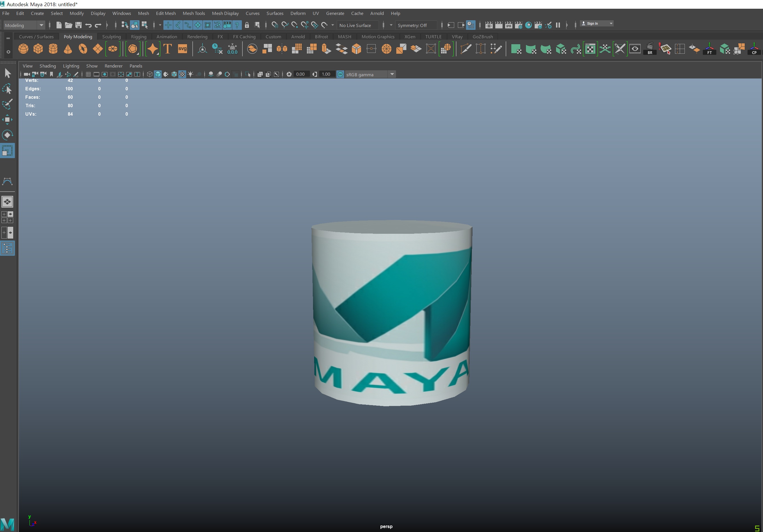Screen dimensions: 763x532
Task: Expand the Sign In dropdown
Action: pos(611,24)
